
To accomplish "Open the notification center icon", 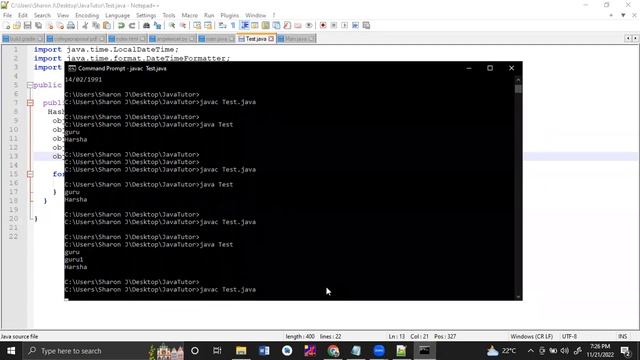I will pyautogui.click(x=626, y=351).
